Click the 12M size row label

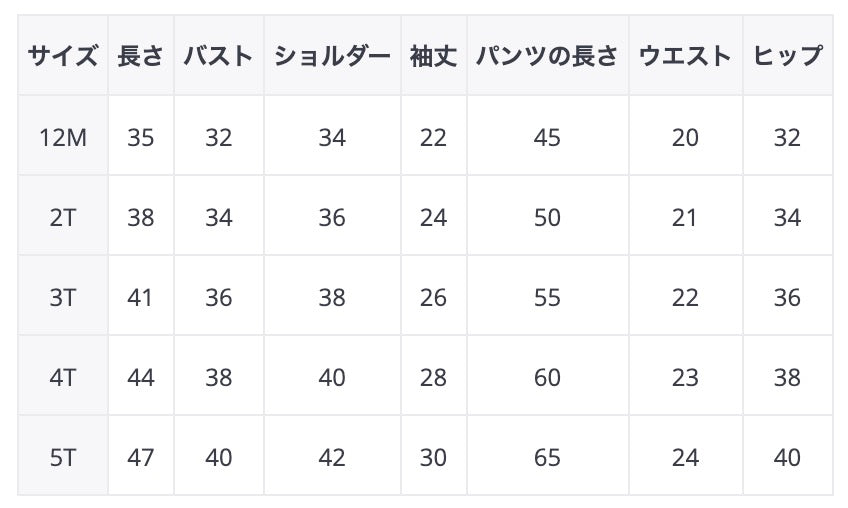click(62, 137)
